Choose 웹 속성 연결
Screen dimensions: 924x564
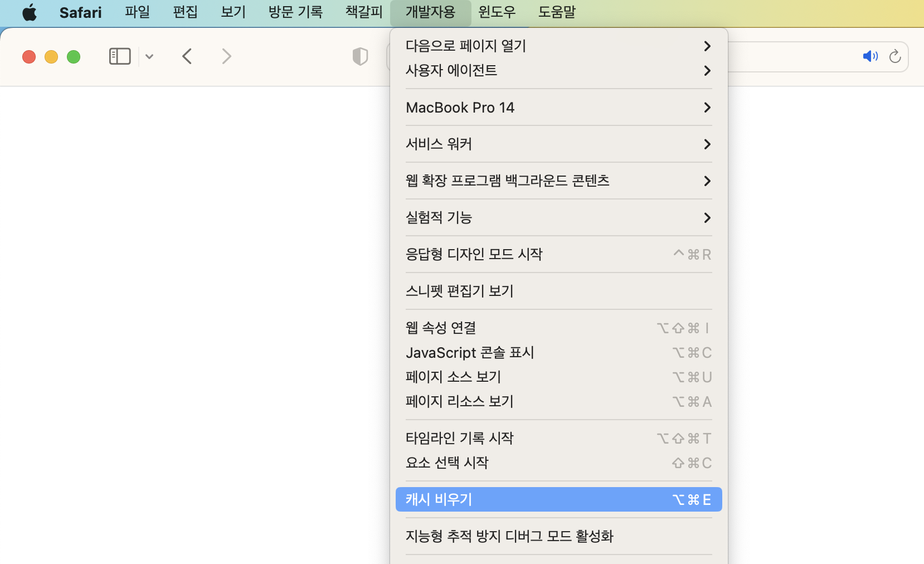(558, 328)
